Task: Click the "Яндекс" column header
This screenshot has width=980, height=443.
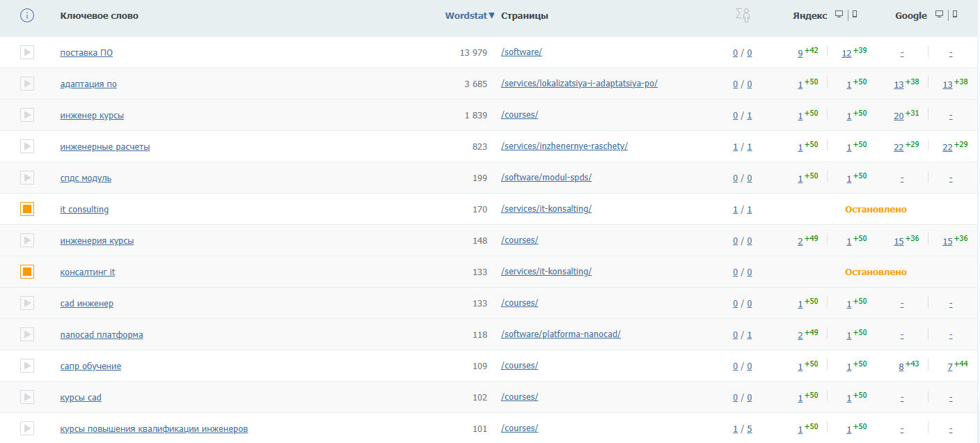Action: (x=809, y=16)
